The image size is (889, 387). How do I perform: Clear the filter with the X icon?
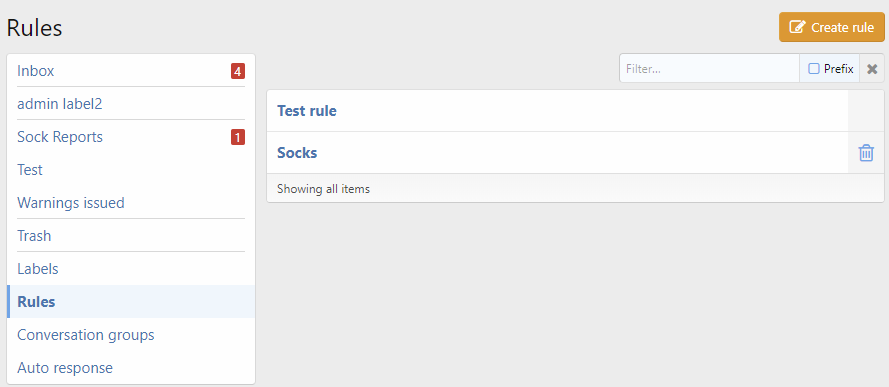point(872,69)
